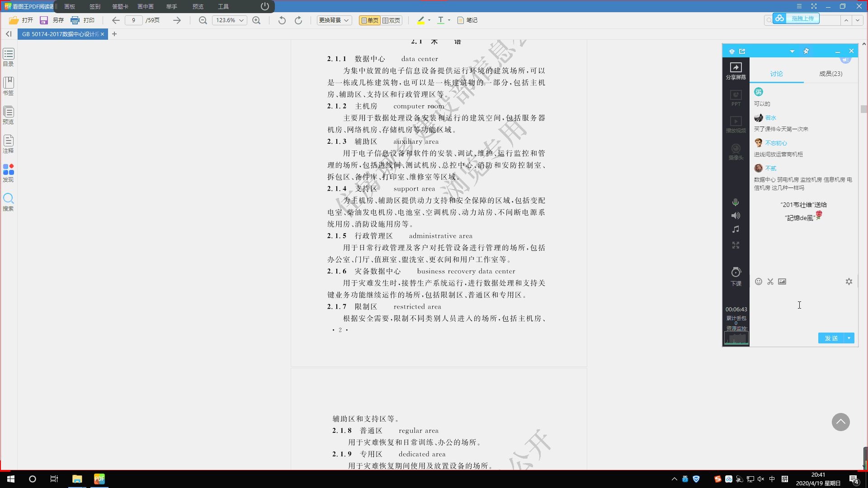Click the export arrow icon in class panel header
The height and width of the screenshot is (488, 868).
click(742, 51)
